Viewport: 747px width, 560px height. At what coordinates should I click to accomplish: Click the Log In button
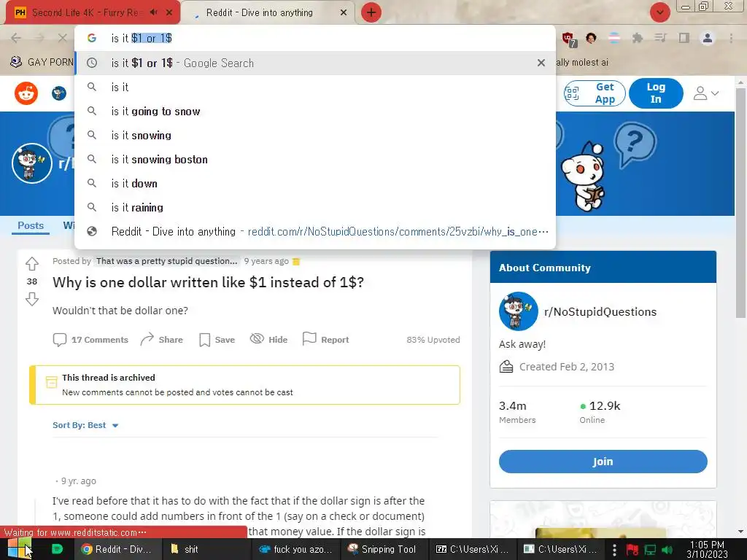(x=656, y=93)
